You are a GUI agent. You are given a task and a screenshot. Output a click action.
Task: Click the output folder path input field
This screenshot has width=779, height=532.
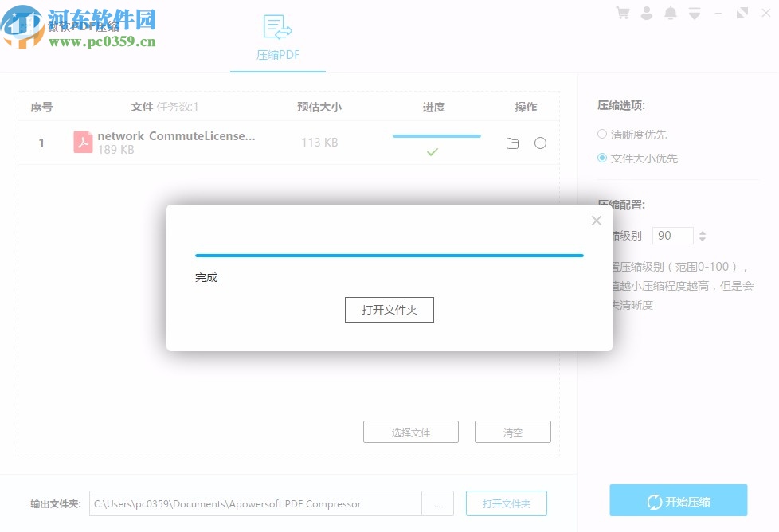255,503
